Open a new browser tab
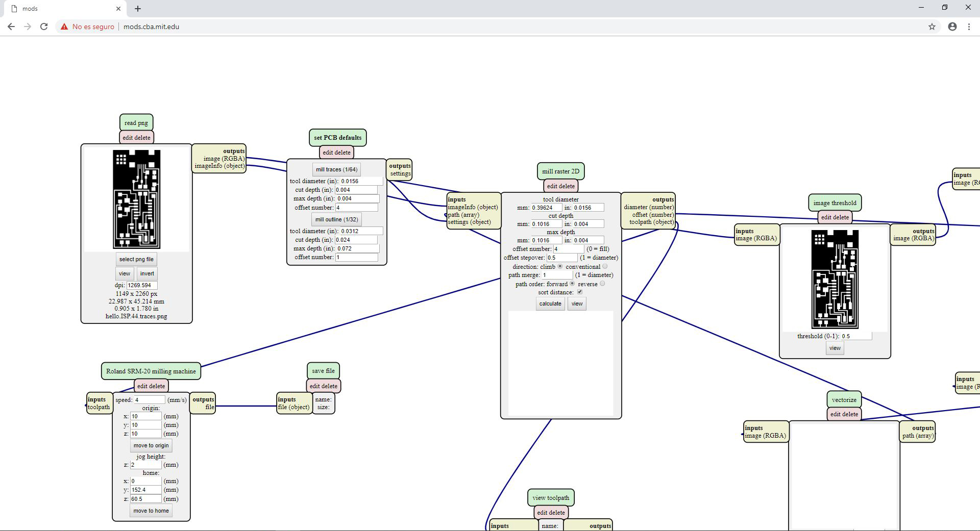Screen dimensions: 980x531 (138, 9)
